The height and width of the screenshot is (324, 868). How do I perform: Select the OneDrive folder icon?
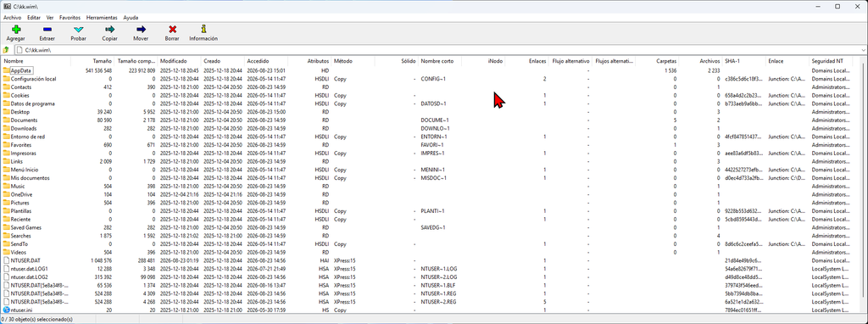(x=6, y=194)
